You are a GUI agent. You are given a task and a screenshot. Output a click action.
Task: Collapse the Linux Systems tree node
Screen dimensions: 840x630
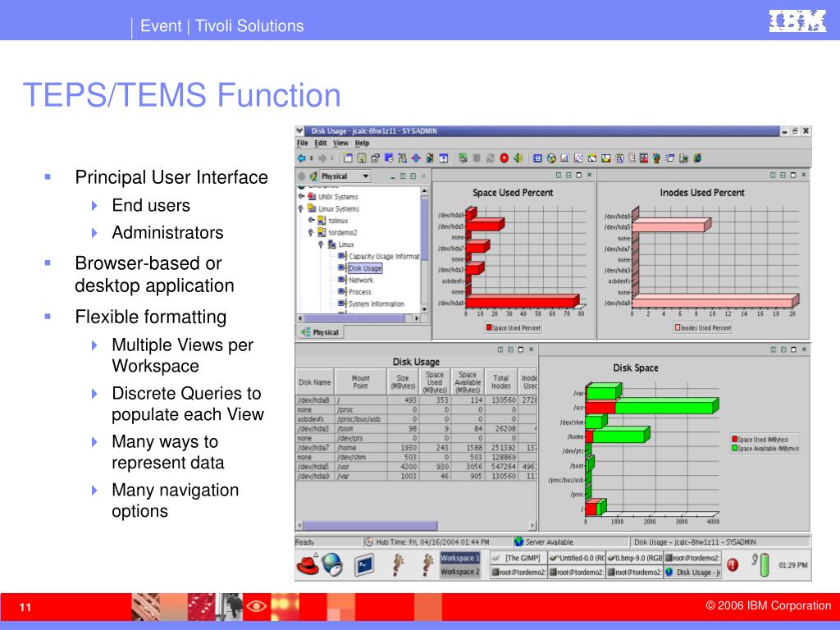click(301, 208)
